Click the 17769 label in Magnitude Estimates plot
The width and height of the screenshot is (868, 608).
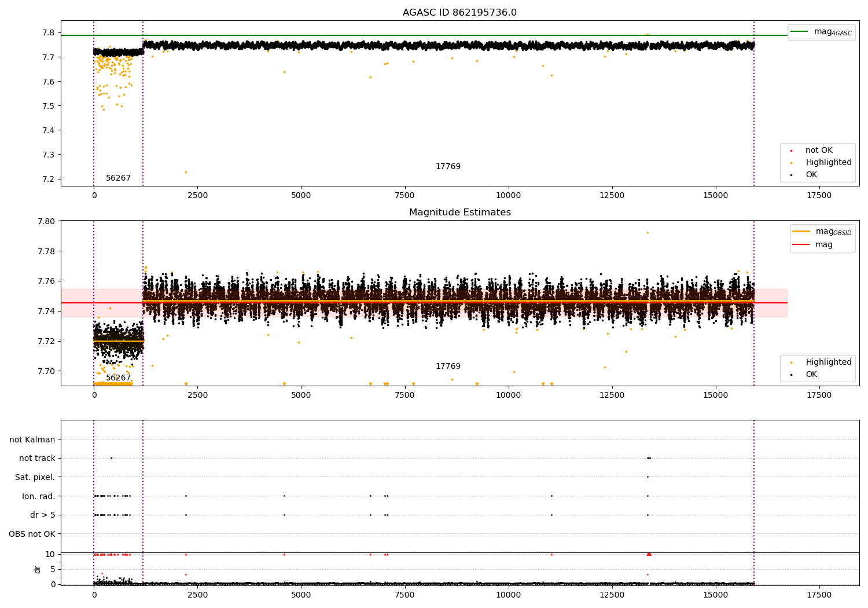pyautogui.click(x=448, y=367)
